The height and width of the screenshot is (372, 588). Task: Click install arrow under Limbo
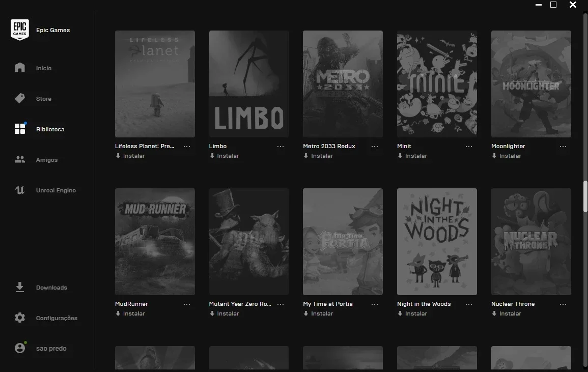click(212, 156)
